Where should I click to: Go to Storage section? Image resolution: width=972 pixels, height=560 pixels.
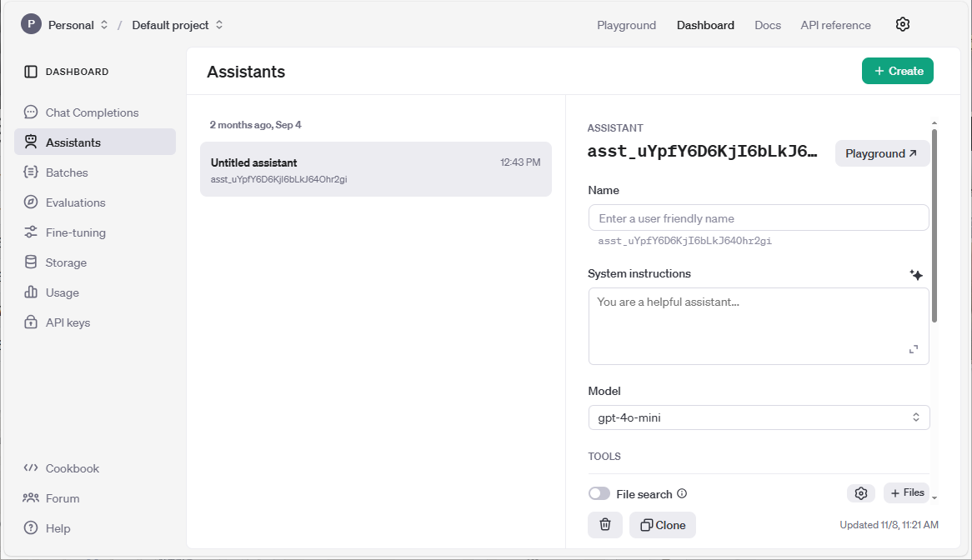click(95, 262)
